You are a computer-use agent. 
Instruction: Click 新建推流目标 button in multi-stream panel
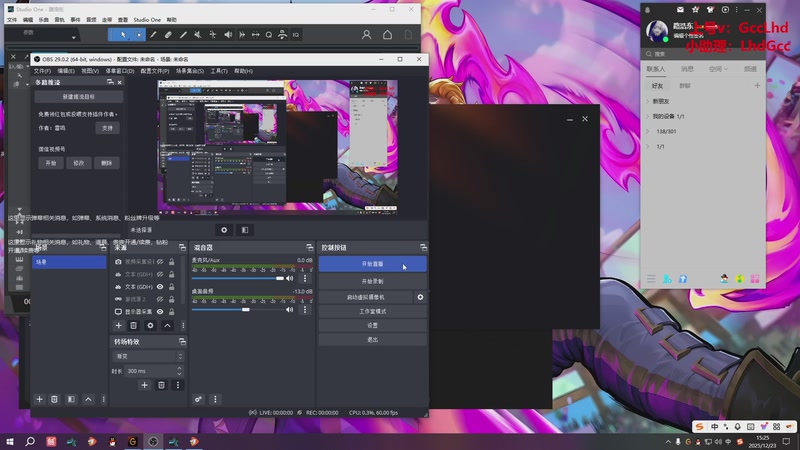79,96
